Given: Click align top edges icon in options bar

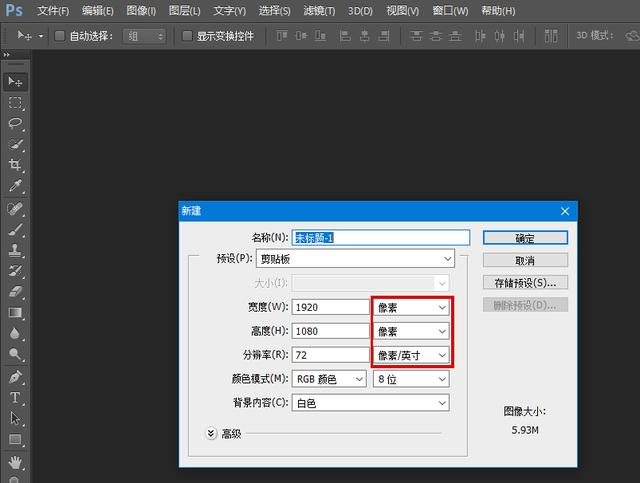Looking at the screenshot, I should 282,36.
